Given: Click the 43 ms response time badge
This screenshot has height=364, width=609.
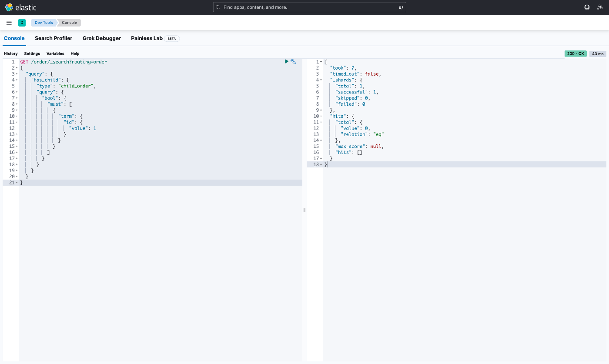Looking at the screenshot, I should (x=598, y=53).
